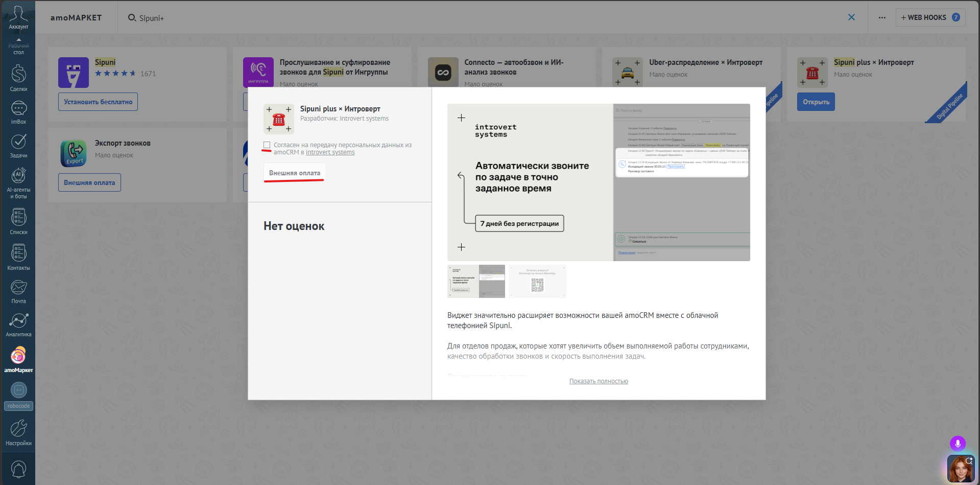Click Показать полностью link
The width and height of the screenshot is (980, 485).
pyautogui.click(x=599, y=381)
